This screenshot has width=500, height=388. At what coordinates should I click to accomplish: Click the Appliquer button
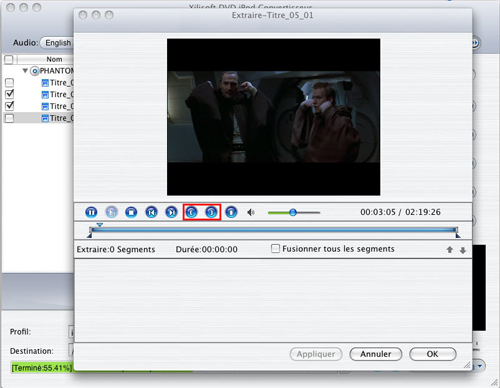pyautogui.click(x=316, y=354)
